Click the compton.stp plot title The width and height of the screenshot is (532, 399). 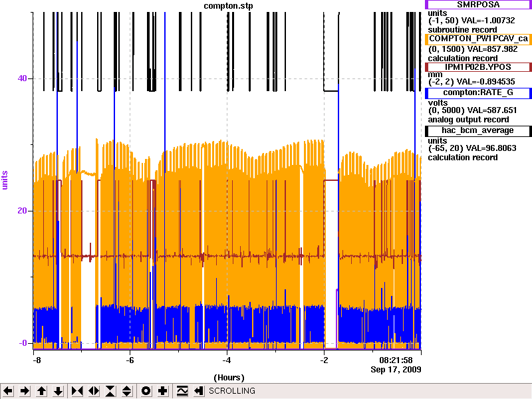(228, 6)
